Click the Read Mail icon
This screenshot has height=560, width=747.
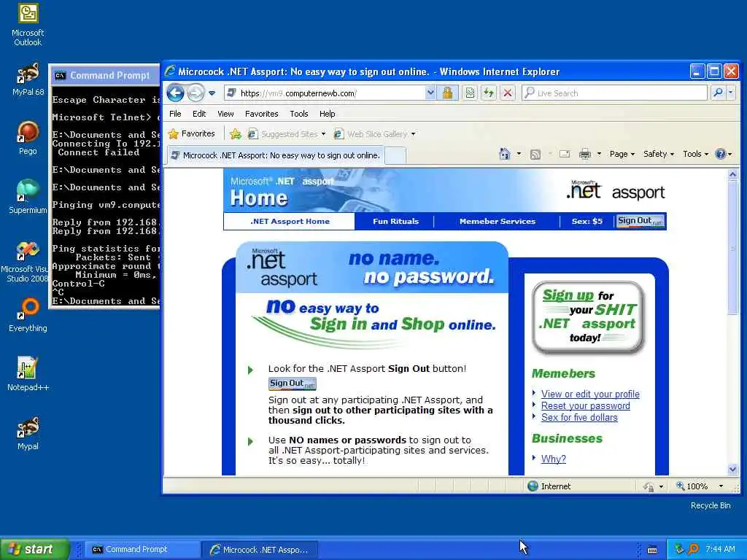point(565,154)
